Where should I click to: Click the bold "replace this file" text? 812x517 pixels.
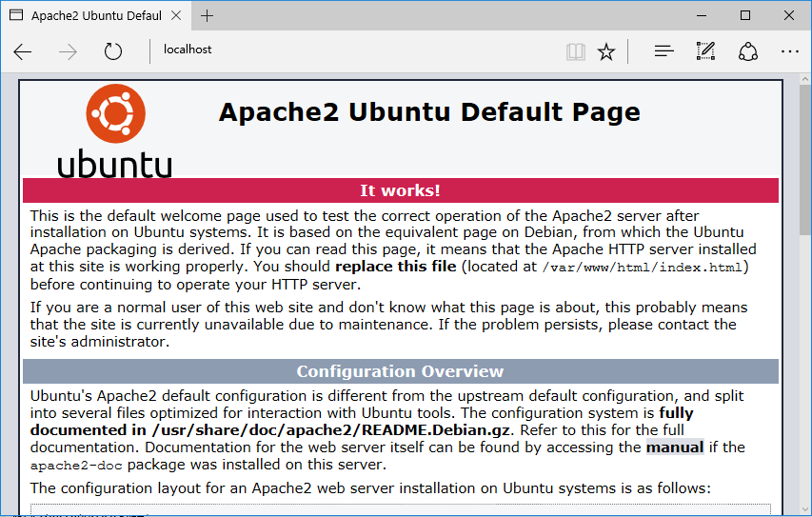(x=396, y=267)
